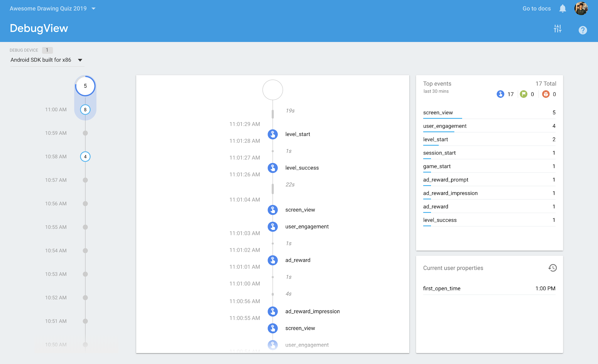Select screen_view in Top events list
Viewport: 598px width, 364px height.
point(438,113)
